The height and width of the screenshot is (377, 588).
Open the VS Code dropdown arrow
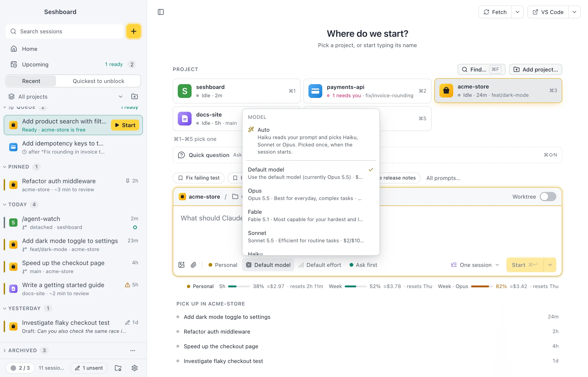pos(574,12)
